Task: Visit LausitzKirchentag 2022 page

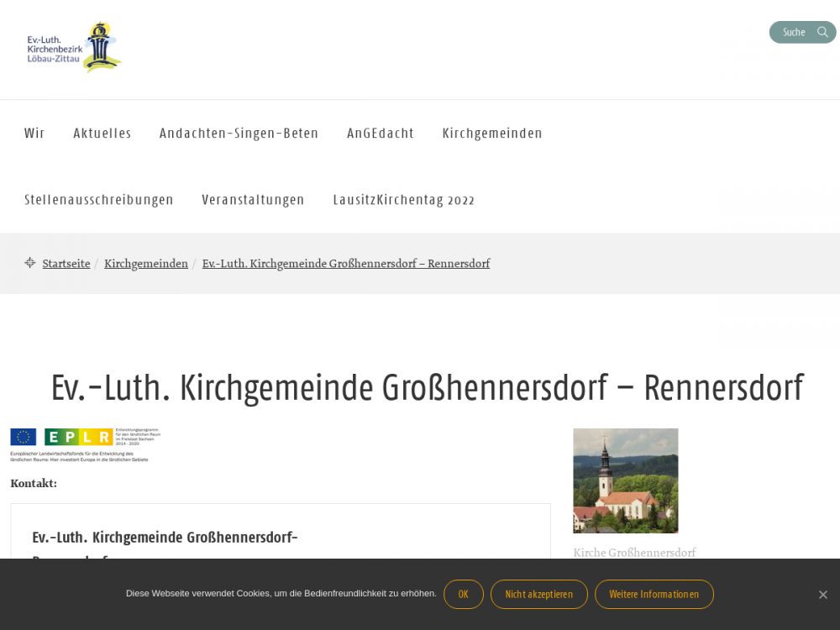Action: click(403, 200)
